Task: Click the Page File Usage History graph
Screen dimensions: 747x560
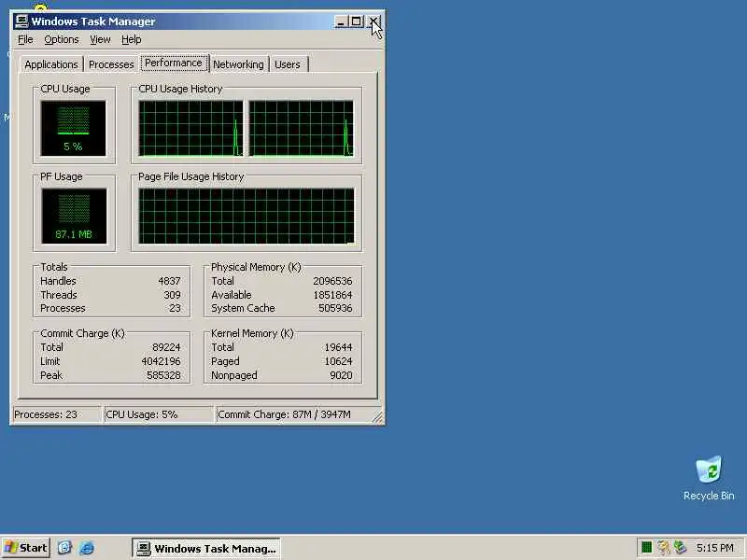Action: [247, 216]
